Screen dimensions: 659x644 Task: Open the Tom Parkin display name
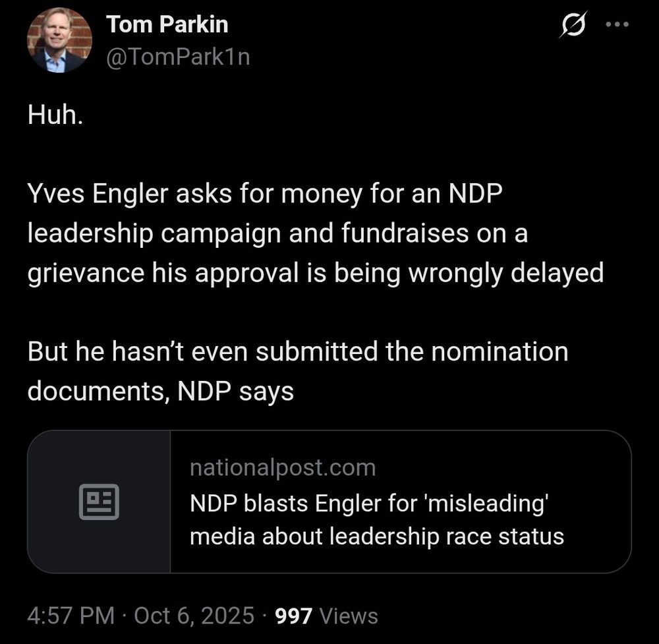tap(167, 25)
